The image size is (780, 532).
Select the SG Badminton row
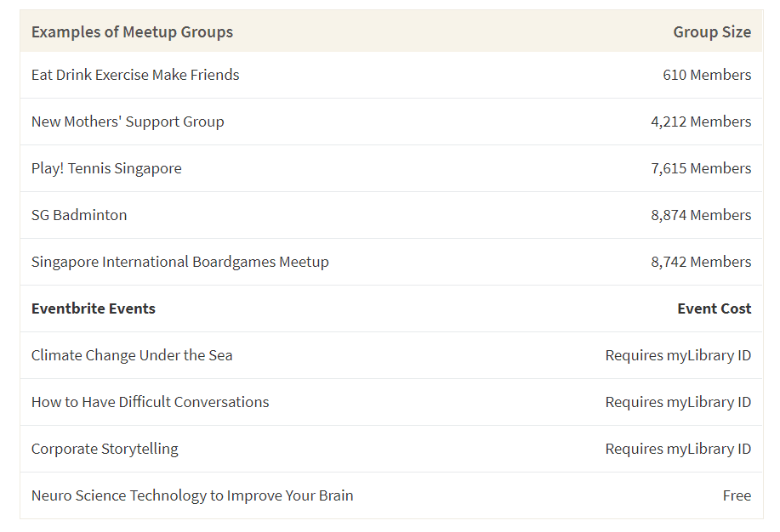pyautogui.click(x=391, y=215)
